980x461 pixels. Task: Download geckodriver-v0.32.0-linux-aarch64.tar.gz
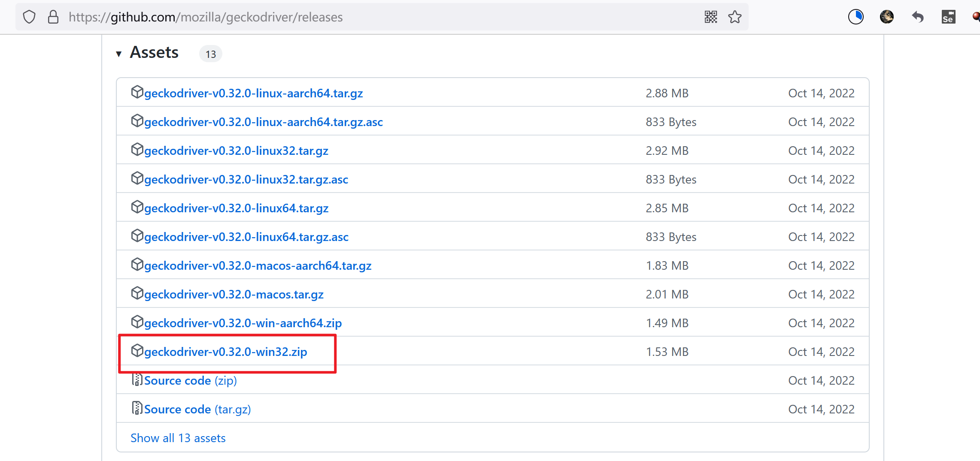click(254, 93)
